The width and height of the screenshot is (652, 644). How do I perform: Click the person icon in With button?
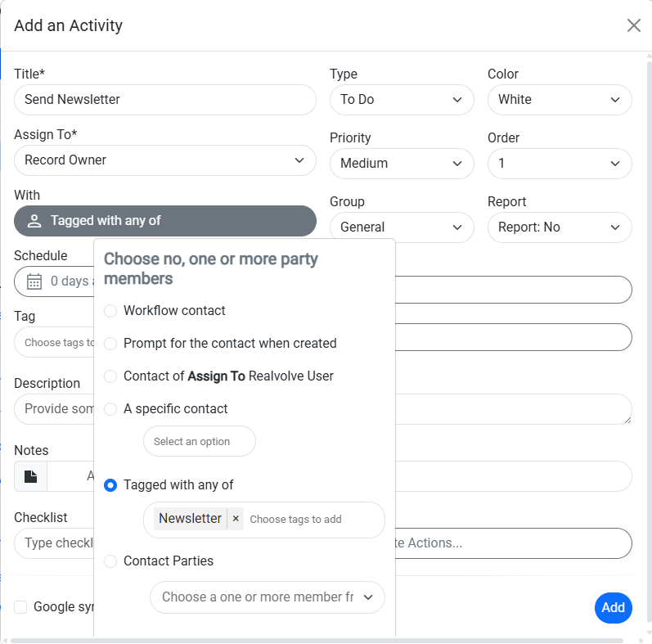[x=34, y=221]
